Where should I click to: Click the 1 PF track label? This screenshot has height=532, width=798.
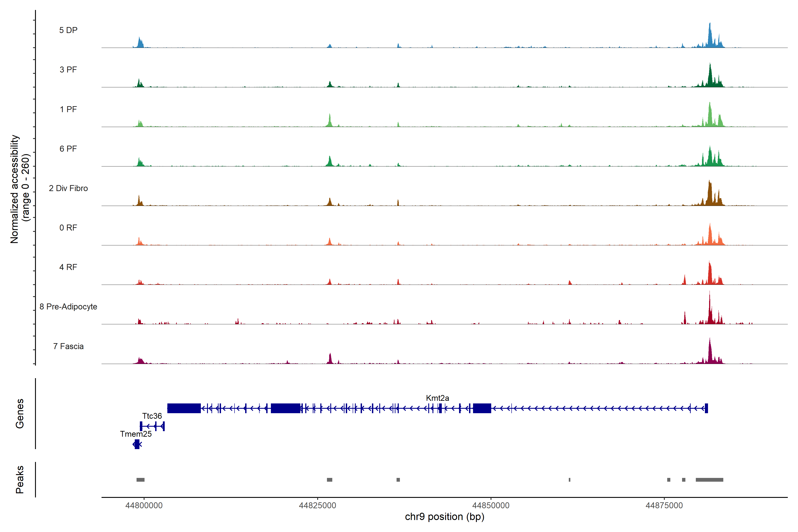tap(68, 109)
